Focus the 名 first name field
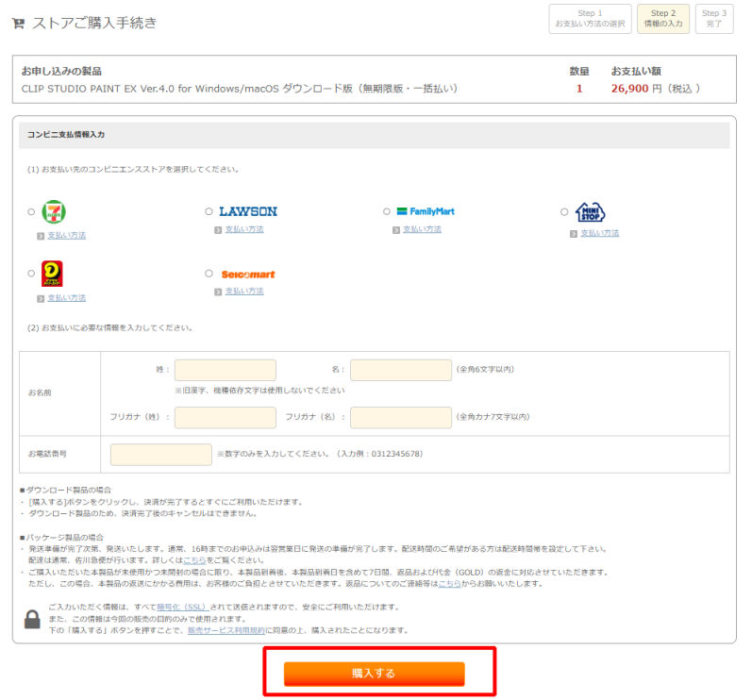Screen dimensions: 752x700 point(401,370)
